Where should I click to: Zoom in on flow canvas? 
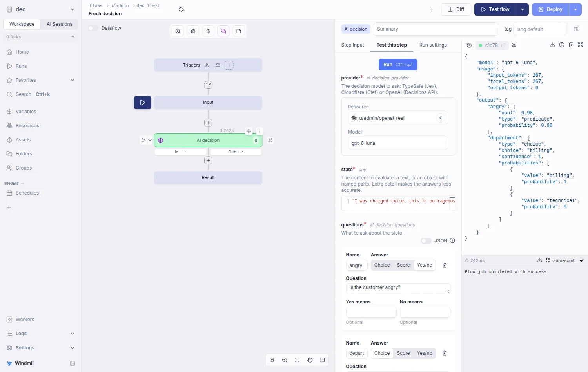(272, 360)
